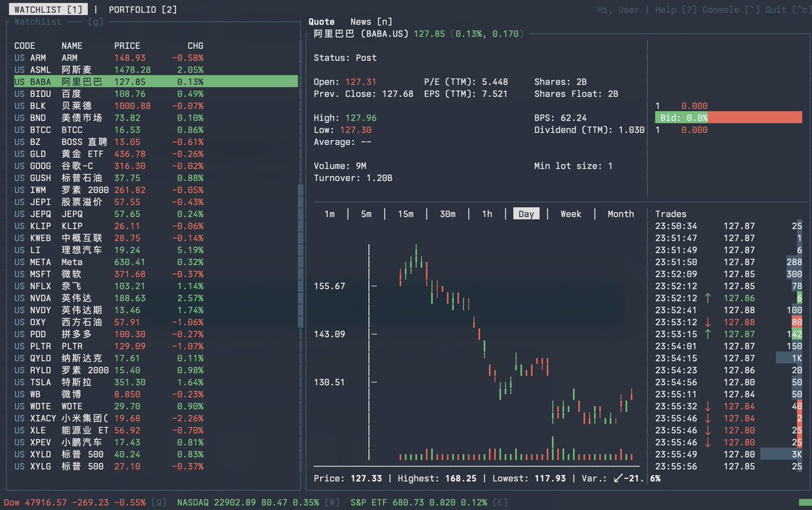This screenshot has height=510, width=812.
Task: Select the BIDU row in watchlist
Action: 156,94
